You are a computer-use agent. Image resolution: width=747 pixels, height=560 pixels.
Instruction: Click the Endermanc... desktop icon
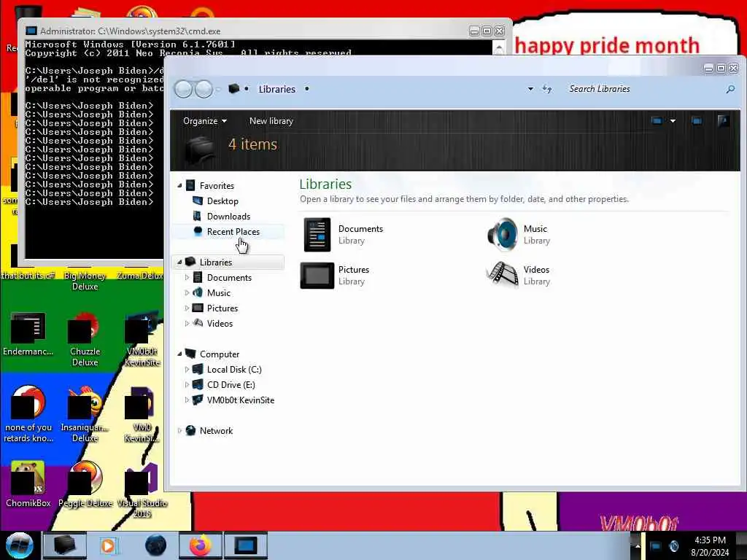tap(28, 334)
